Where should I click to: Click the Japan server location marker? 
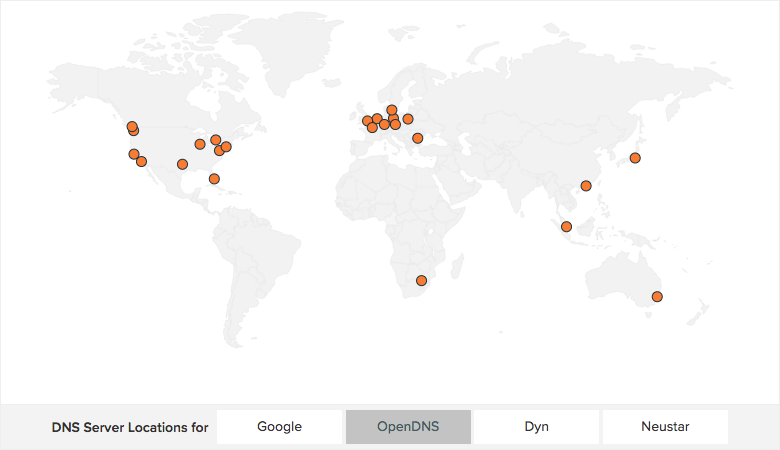[635, 158]
